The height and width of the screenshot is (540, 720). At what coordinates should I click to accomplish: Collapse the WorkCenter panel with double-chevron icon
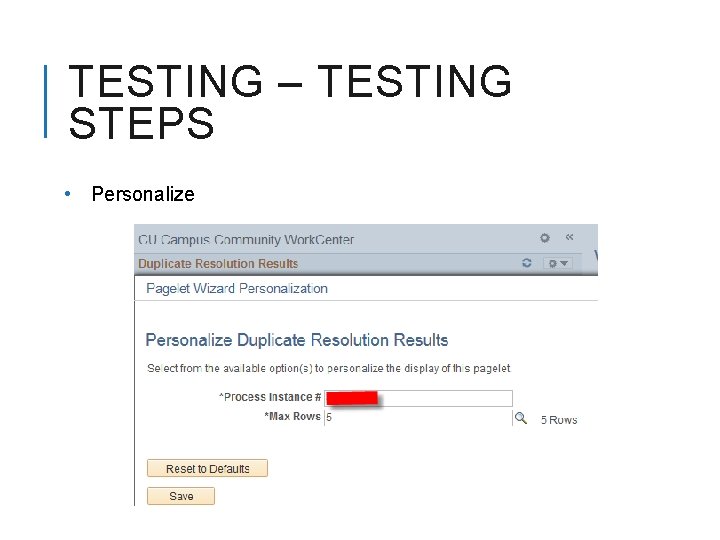[x=569, y=238]
